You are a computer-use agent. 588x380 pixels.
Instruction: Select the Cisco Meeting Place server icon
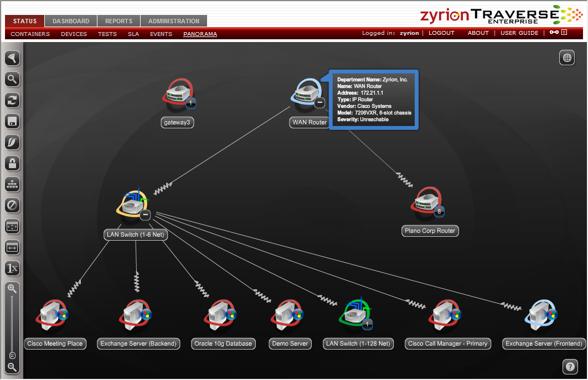point(51,315)
